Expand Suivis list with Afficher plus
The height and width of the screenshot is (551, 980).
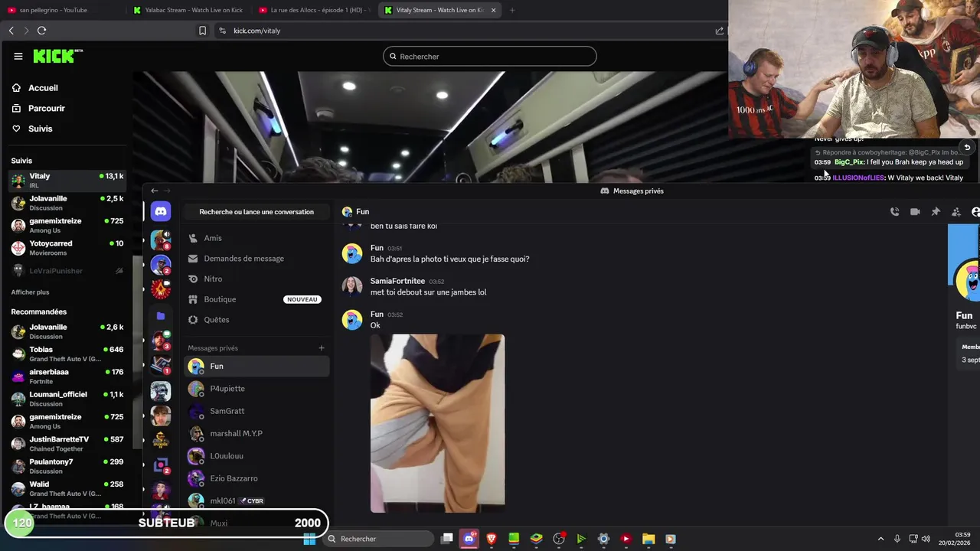(x=30, y=292)
